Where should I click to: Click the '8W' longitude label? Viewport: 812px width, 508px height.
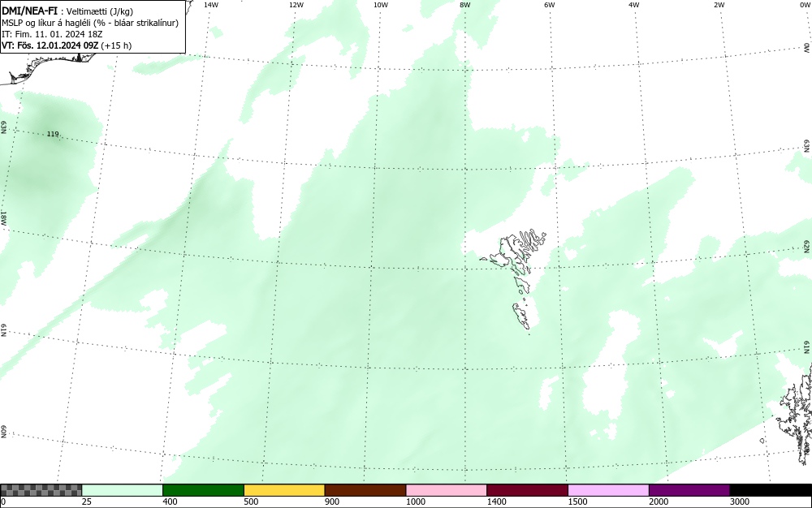coord(465,5)
